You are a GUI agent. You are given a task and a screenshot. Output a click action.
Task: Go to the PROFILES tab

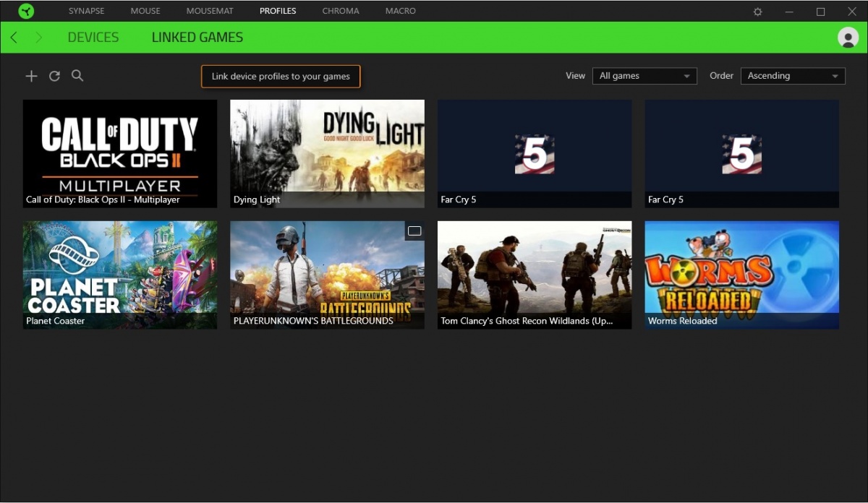click(x=278, y=11)
